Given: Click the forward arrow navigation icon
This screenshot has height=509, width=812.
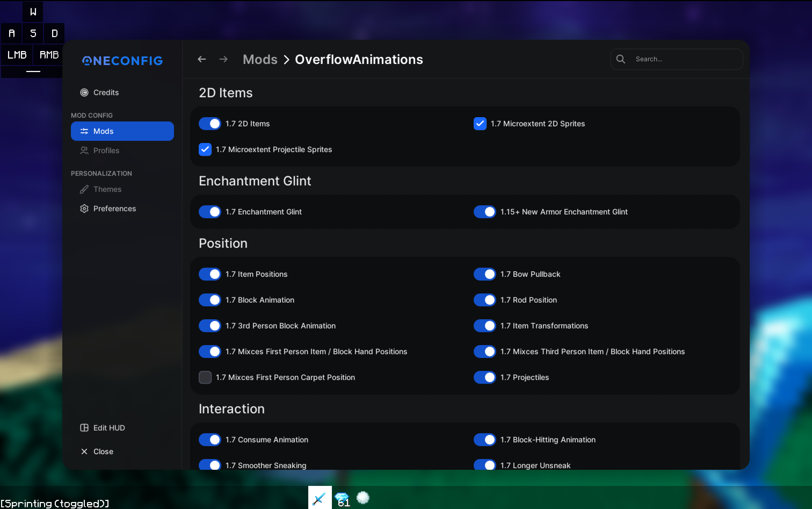Looking at the screenshot, I should pyautogui.click(x=223, y=59).
